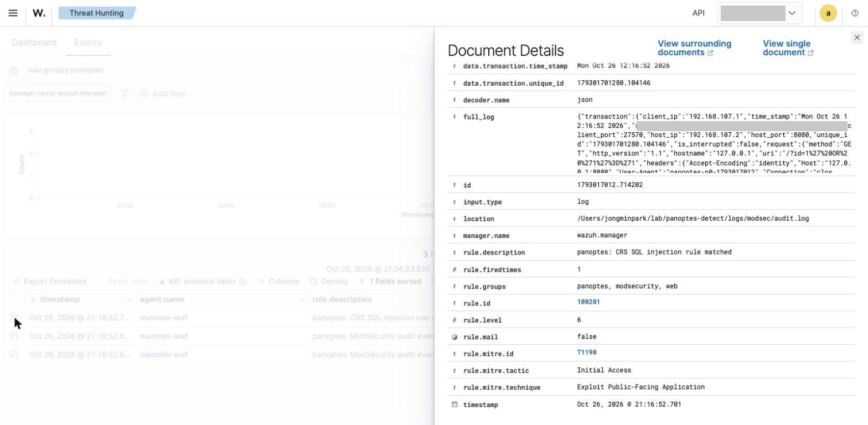Open View surrounding documents link

click(694, 48)
